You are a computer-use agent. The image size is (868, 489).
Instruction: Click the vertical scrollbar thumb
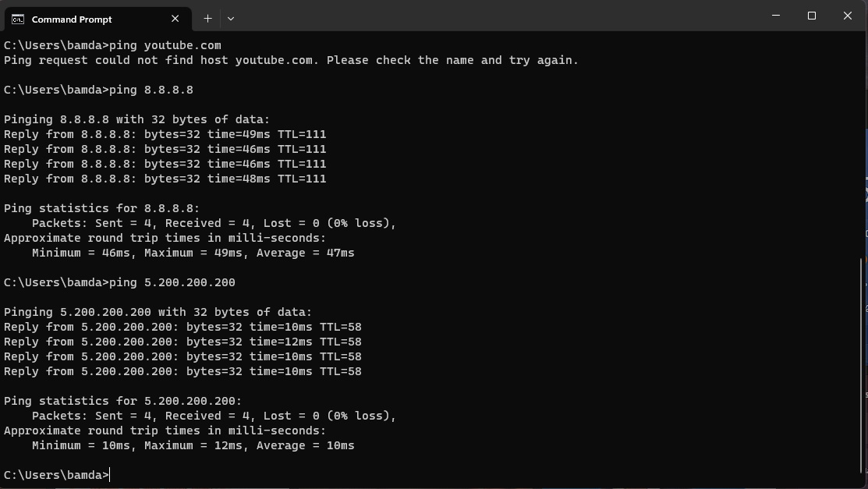point(861,366)
